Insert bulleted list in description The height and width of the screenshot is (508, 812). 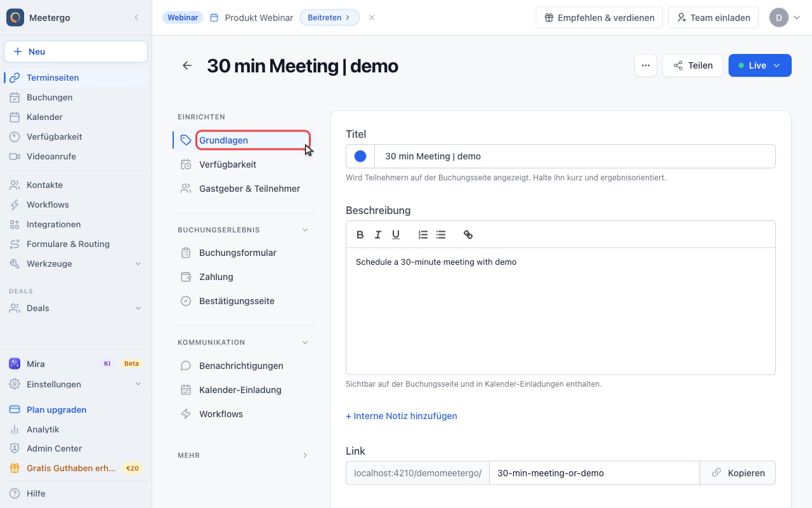point(441,235)
